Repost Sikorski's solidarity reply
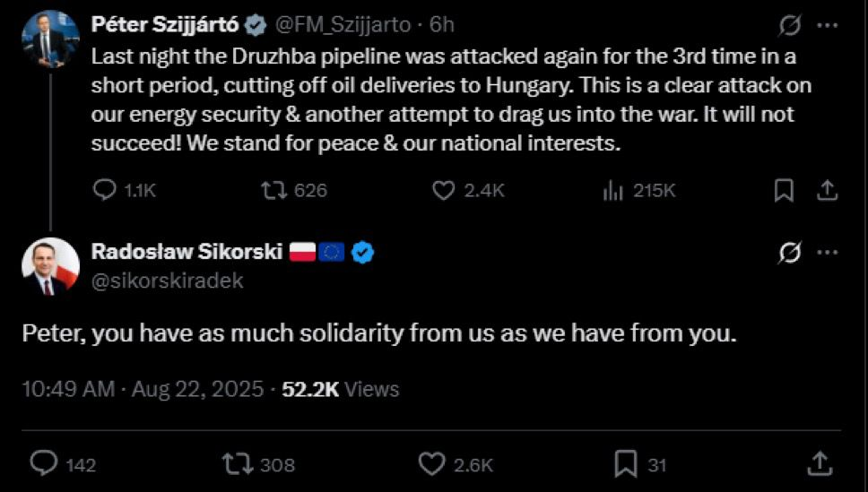The image size is (868, 492). pos(237,463)
